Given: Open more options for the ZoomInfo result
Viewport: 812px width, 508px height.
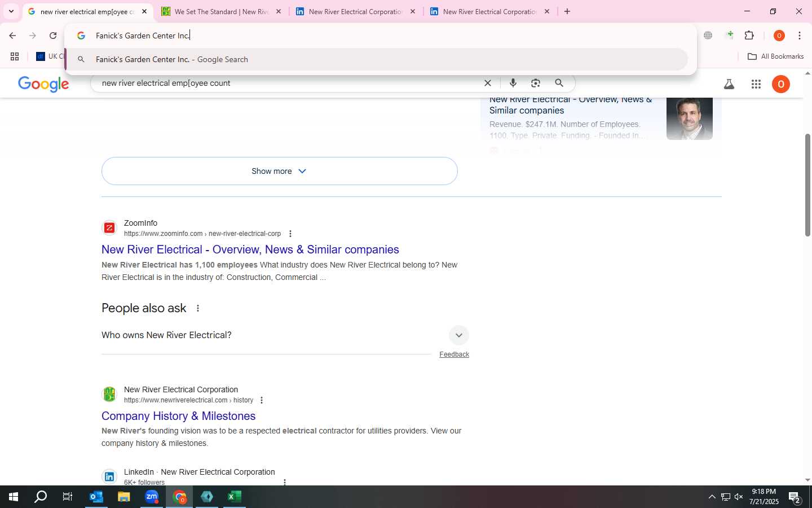Looking at the screenshot, I should tap(290, 234).
